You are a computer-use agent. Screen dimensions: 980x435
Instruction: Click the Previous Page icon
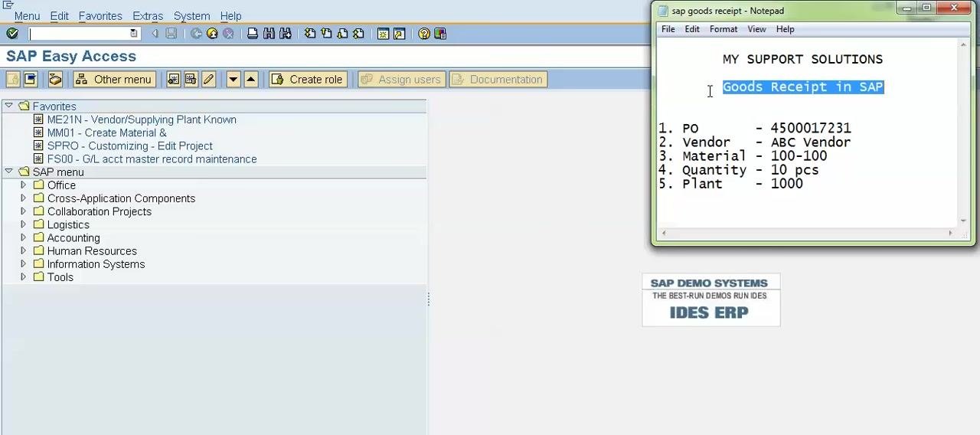[x=326, y=34]
